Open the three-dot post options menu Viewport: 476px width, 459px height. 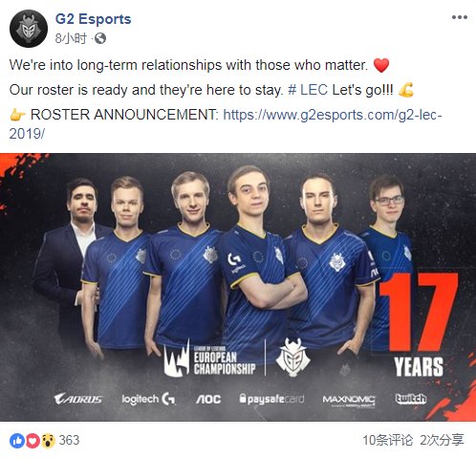460,17
